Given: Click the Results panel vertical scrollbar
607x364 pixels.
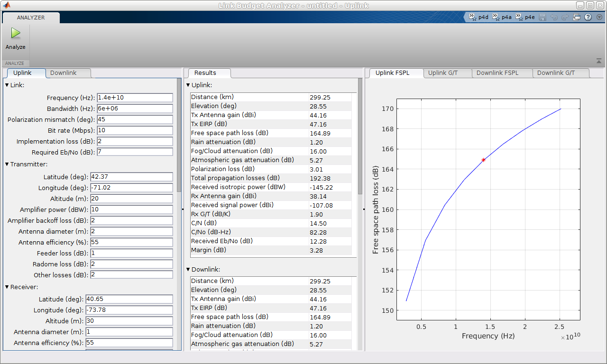Looking at the screenshot, I should [360, 136].
